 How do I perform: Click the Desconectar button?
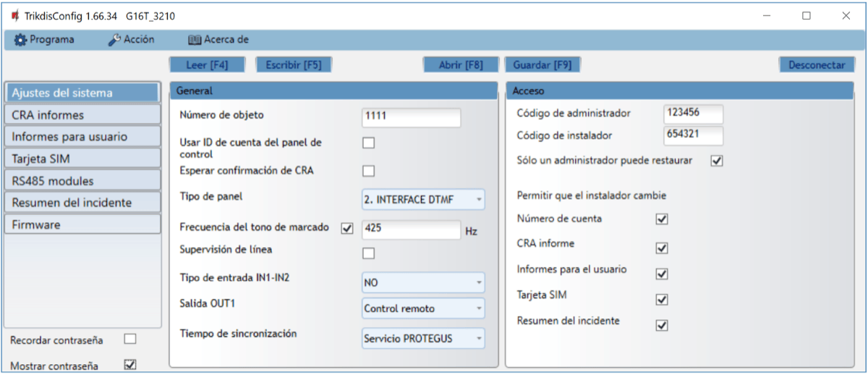click(x=816, y=64)
